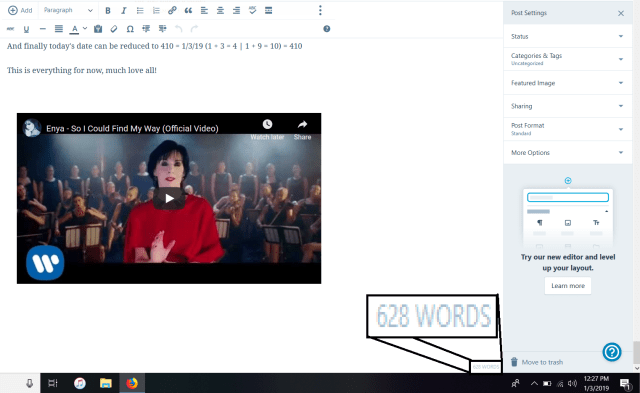The width and height of the screenshot is (640, 393).
Task: Decrease the indent
Action: pos(146,29)
